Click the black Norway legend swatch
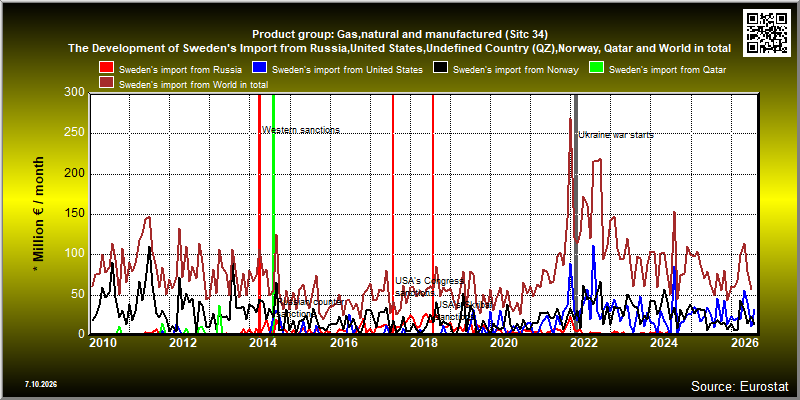 440,68
